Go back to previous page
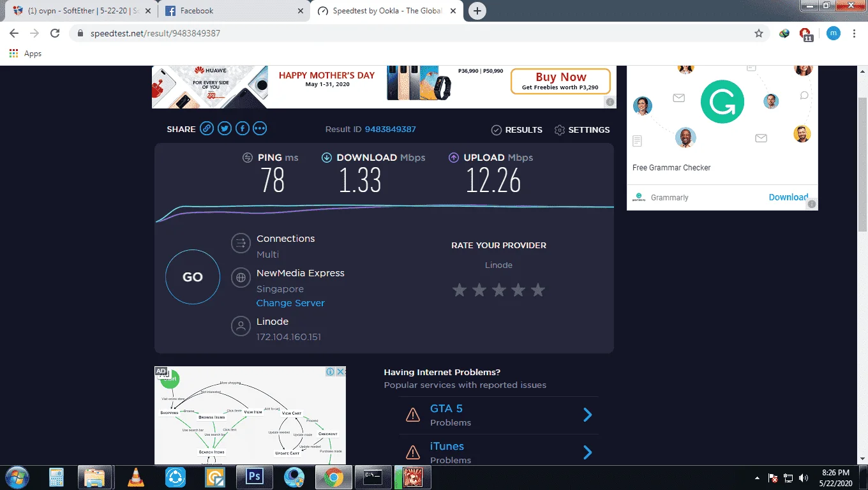 (14, 33)
